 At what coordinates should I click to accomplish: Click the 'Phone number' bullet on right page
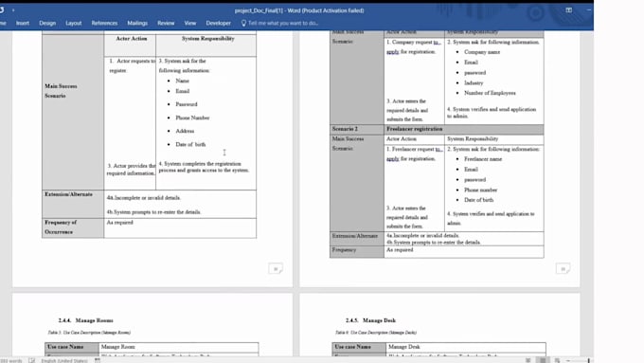480,190
